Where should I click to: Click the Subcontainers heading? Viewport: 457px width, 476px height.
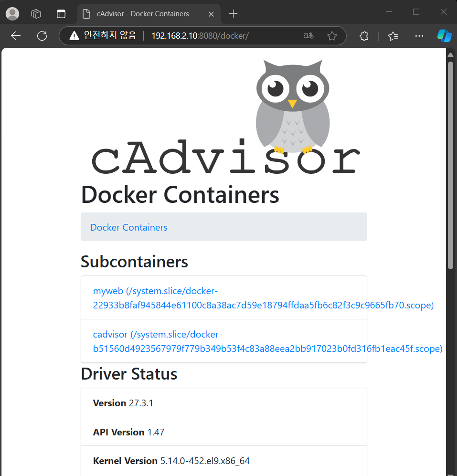coord(134,262)
